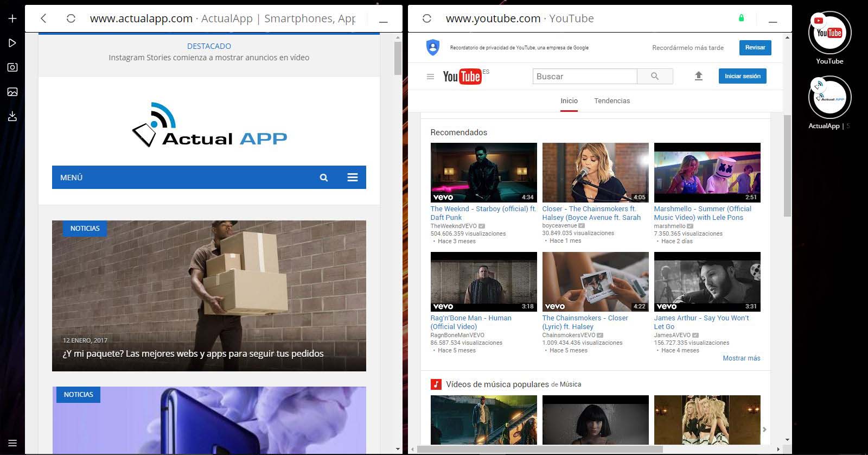Open the boyceavenue channel link

pyautogui.click(x=559, y=225)
